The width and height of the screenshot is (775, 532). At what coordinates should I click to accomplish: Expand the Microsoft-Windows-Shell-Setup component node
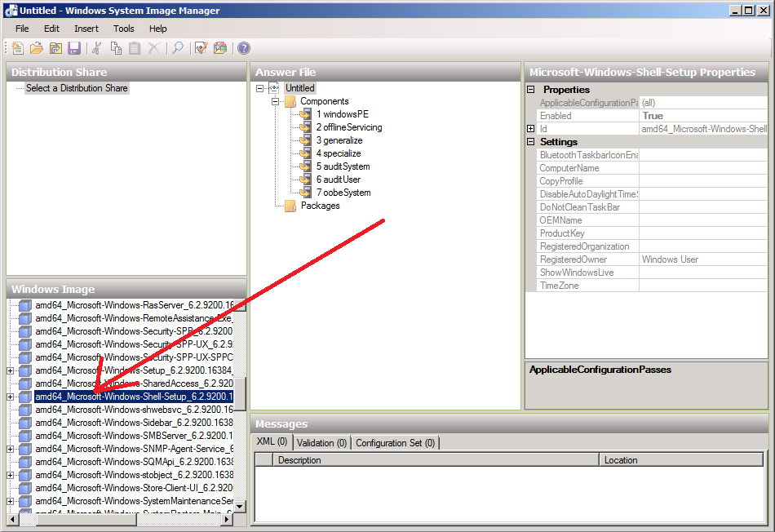(11, 397)
